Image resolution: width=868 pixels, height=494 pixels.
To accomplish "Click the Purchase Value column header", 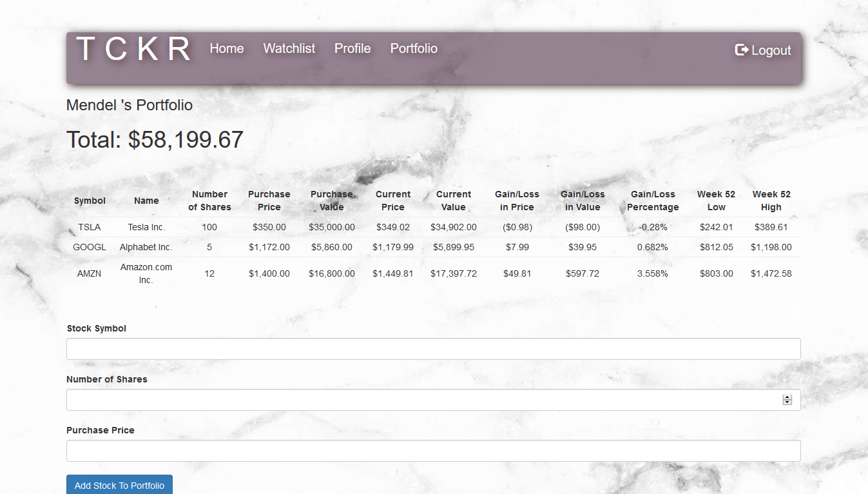I will pyautogui.click(x=332, y=201).
